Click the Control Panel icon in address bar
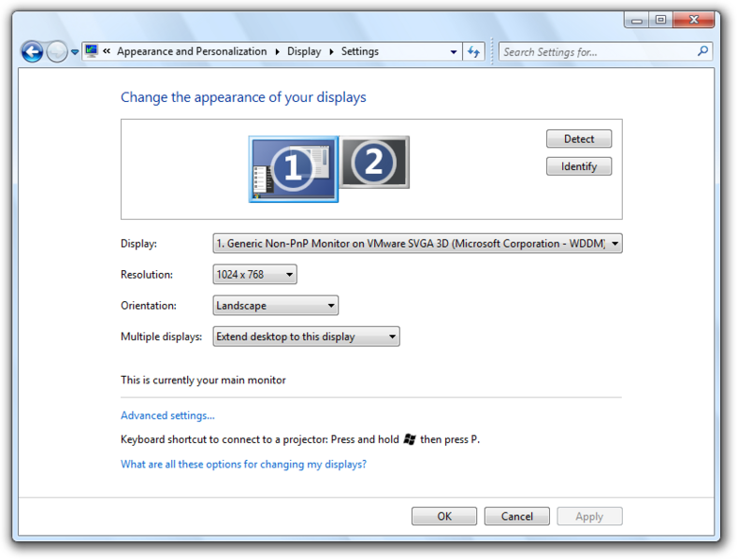Image resolution: width=738 pixels, height=560 pixels. click(92, 50)
